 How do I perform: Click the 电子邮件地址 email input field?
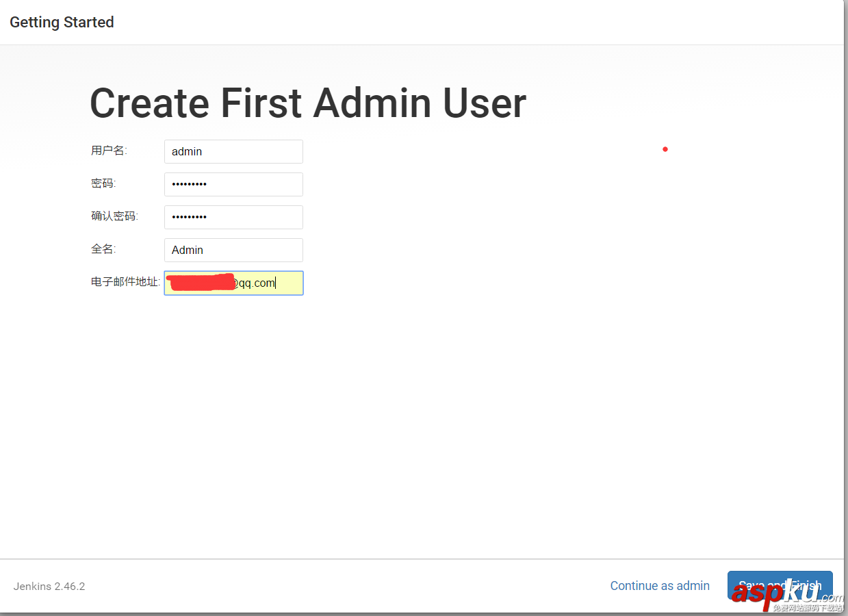233,283
